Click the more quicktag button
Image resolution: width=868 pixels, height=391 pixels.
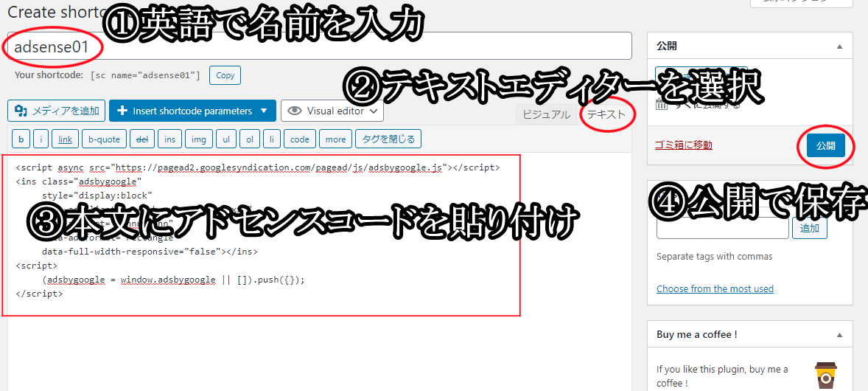point(335,139)
